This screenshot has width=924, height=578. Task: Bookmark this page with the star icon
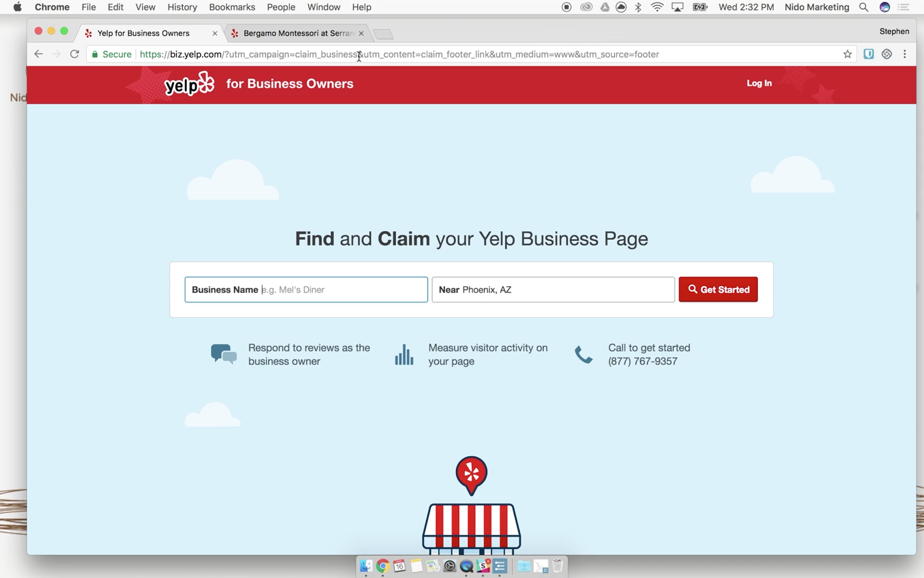[x=847, y=54]
